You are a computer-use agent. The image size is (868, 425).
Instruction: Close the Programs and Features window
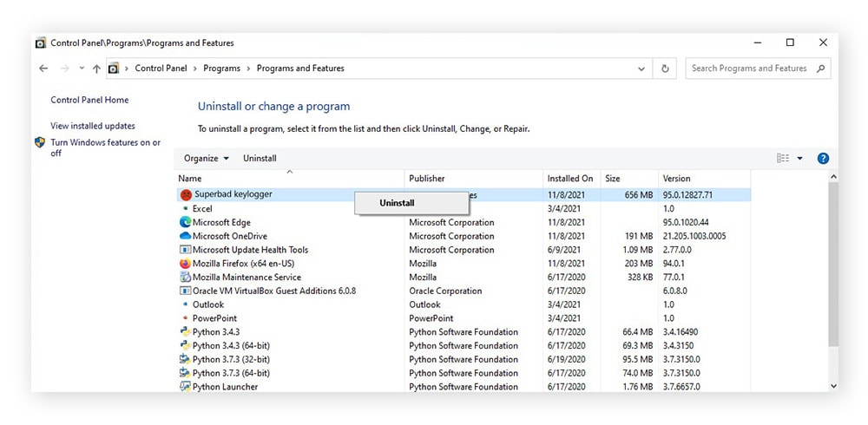coord(823,42)
